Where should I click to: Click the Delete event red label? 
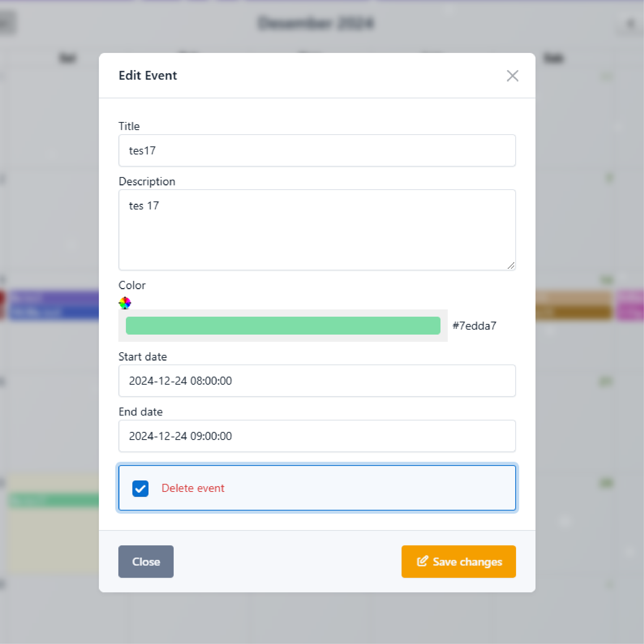(x=193, y=488)
